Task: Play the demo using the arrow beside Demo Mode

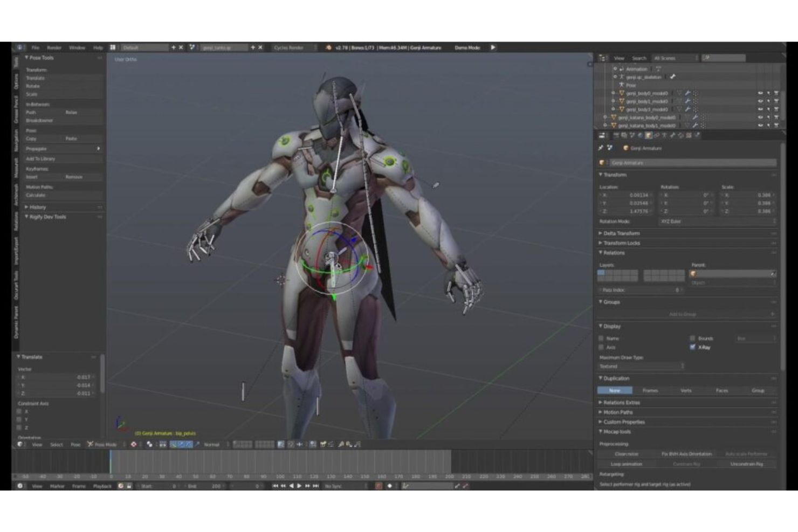Action: click(x=493, y=47)
